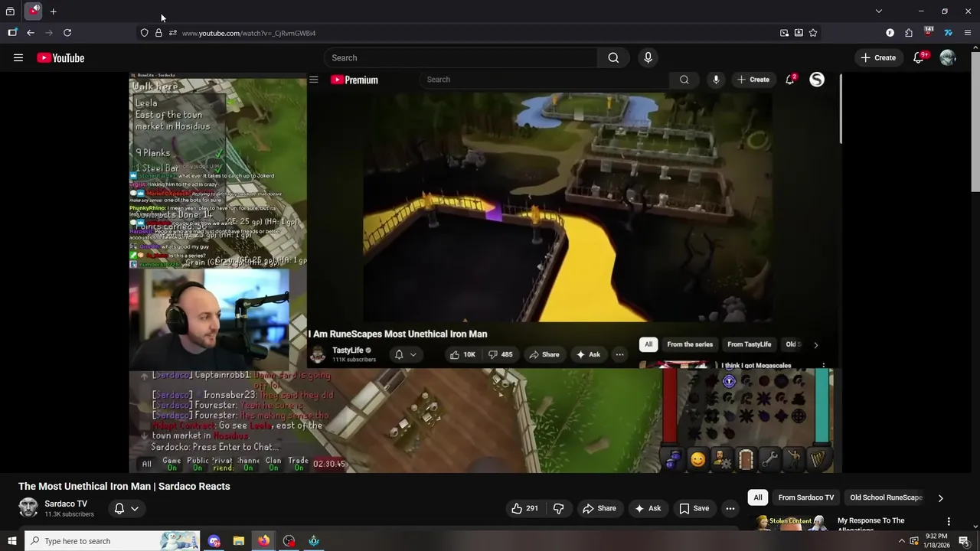Click the YouTube search magnifier button

(613, 58)
